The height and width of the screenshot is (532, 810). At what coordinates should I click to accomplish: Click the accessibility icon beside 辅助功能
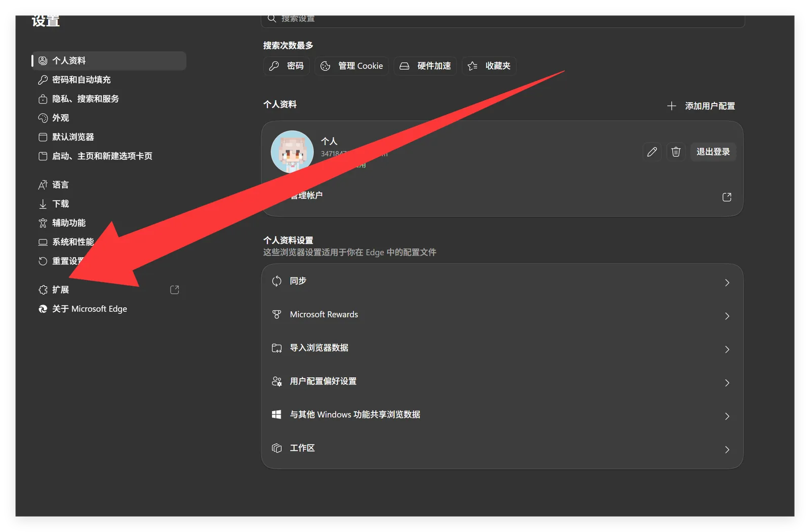click(43, 223)
